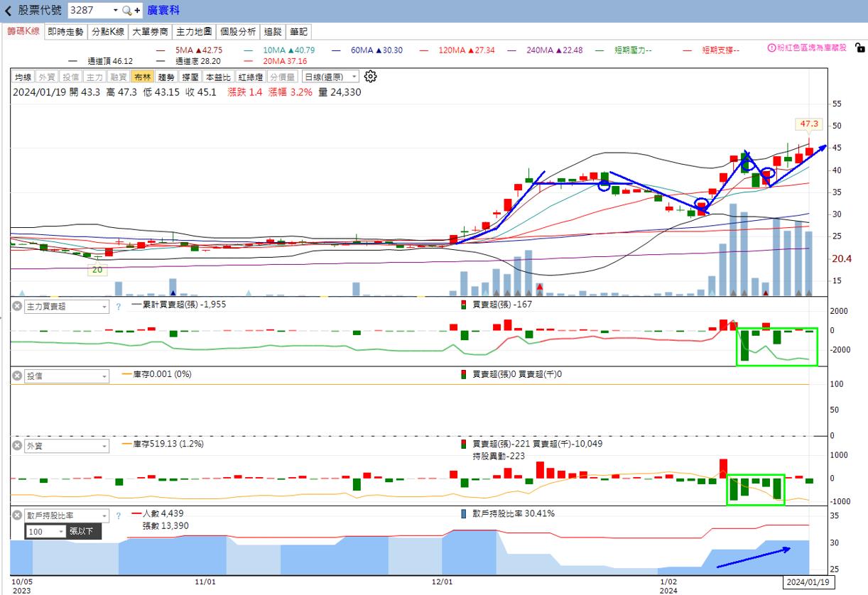
Task: Toggle the 撐壓 support-resistance overlay
Action: pyautogui.click(x=190, y=77)
